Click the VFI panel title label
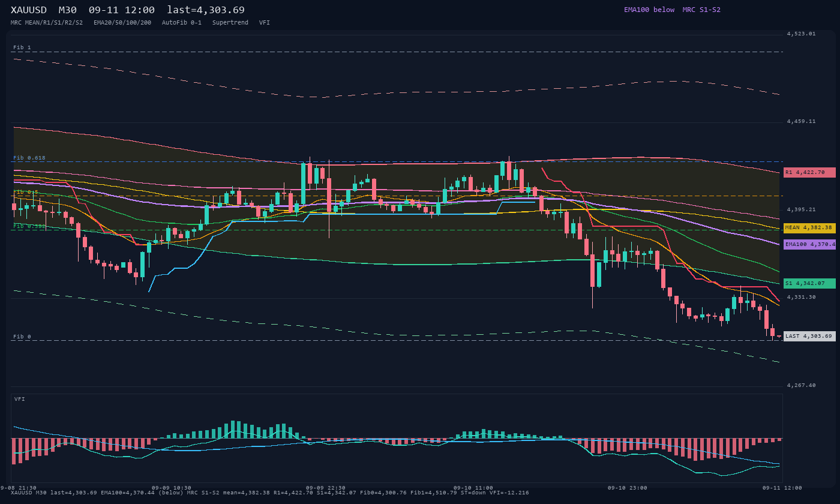This screenshot has height=504, width=840. [x=20, y=399]
